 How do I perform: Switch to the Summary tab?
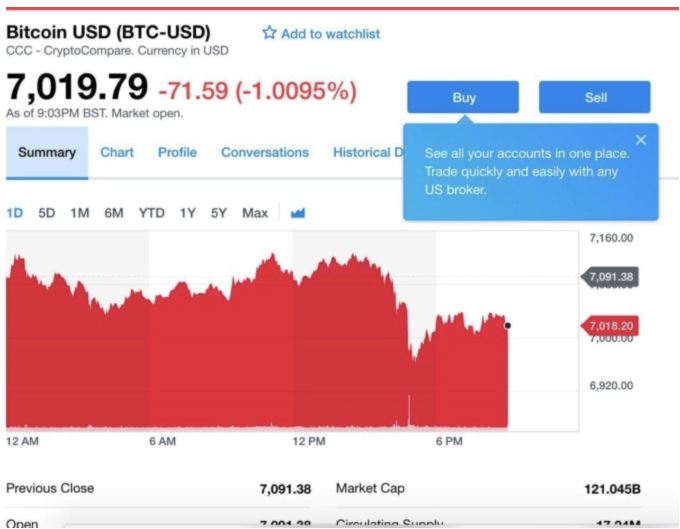click(46, 153)
